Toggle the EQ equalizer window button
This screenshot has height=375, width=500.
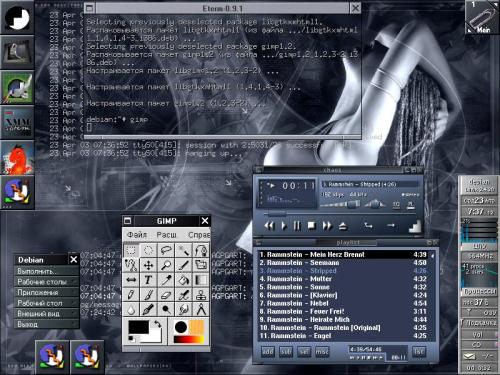[x=396, y=205]
